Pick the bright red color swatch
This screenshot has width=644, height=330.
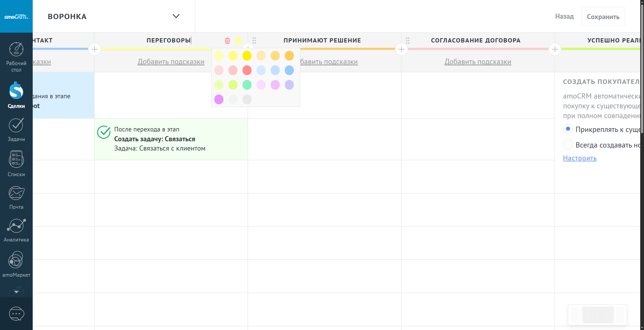[x=247, y=70]
